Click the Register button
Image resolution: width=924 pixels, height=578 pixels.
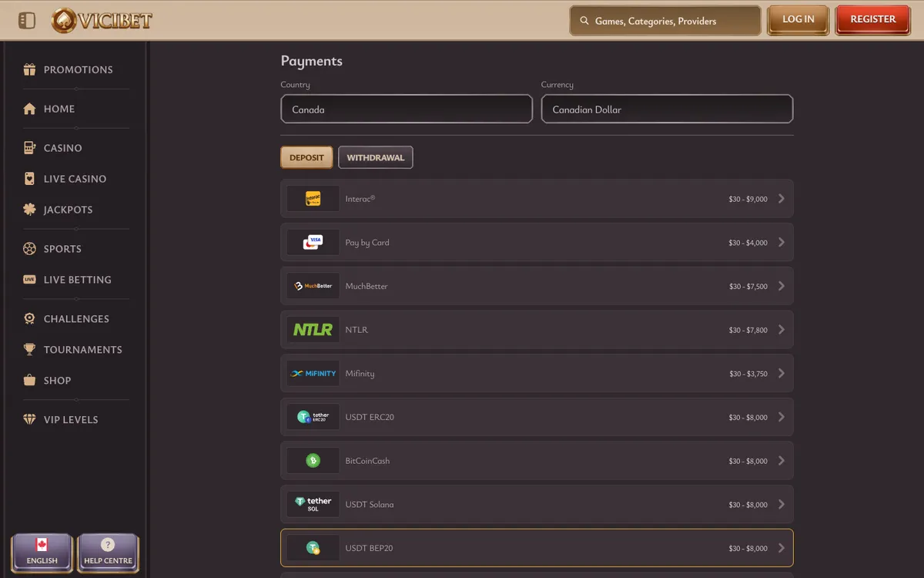click(873, 20)
